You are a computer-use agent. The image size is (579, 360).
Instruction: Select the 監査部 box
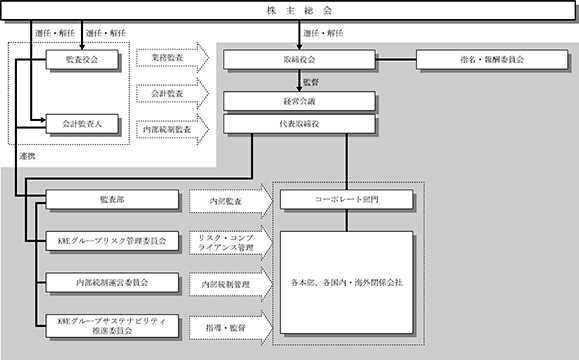(x=112, y=199)
